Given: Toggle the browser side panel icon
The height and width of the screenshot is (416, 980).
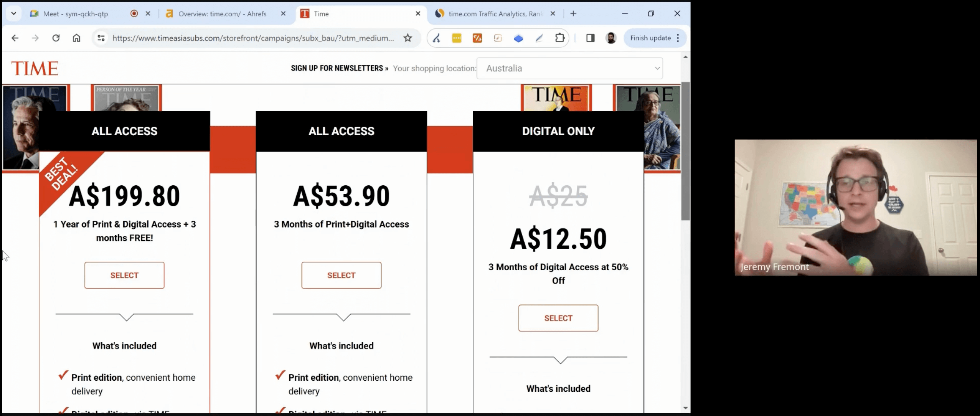Looking at the screenshot, I should [590, 38].
